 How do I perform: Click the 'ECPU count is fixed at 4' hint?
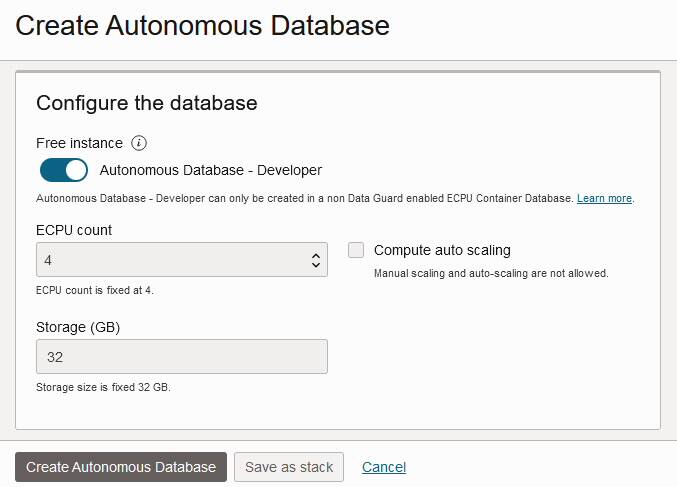[x=95, y=290]
